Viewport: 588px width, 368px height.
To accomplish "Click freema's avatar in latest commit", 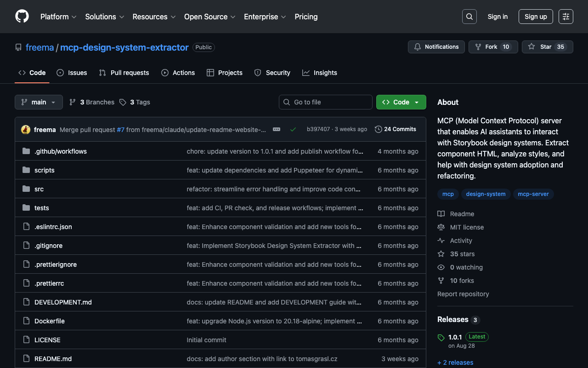I will 26,130.
